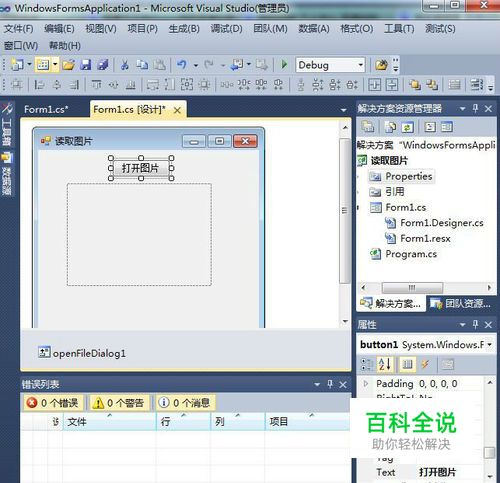Click the 打开图片 button on the form

click(141, 168)
